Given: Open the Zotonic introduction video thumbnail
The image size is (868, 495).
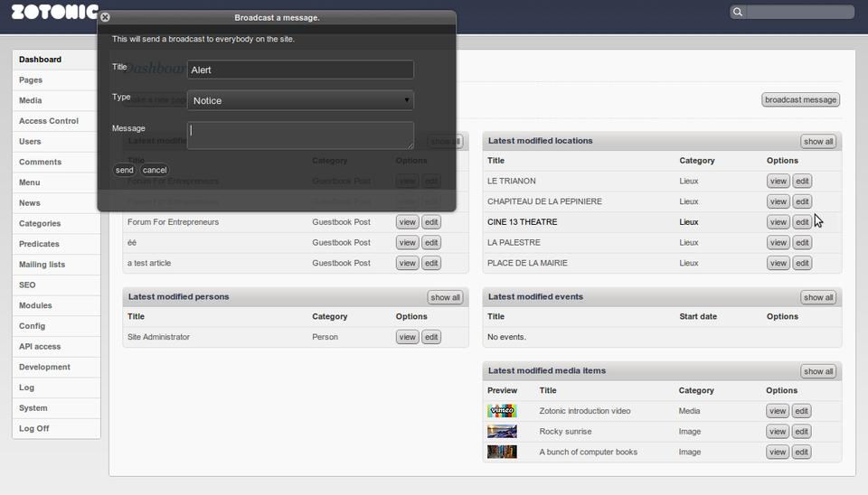Looking at the screenshot, I should 502,411.
